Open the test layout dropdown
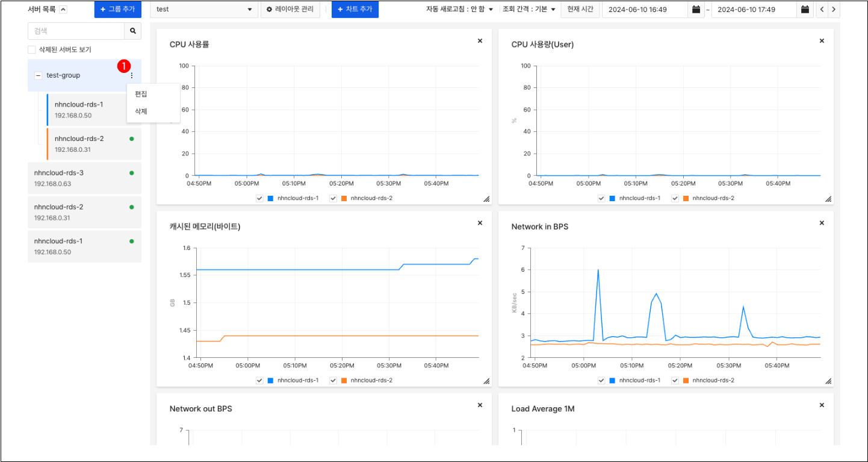 pyautogui.click(x=204, y=10)
